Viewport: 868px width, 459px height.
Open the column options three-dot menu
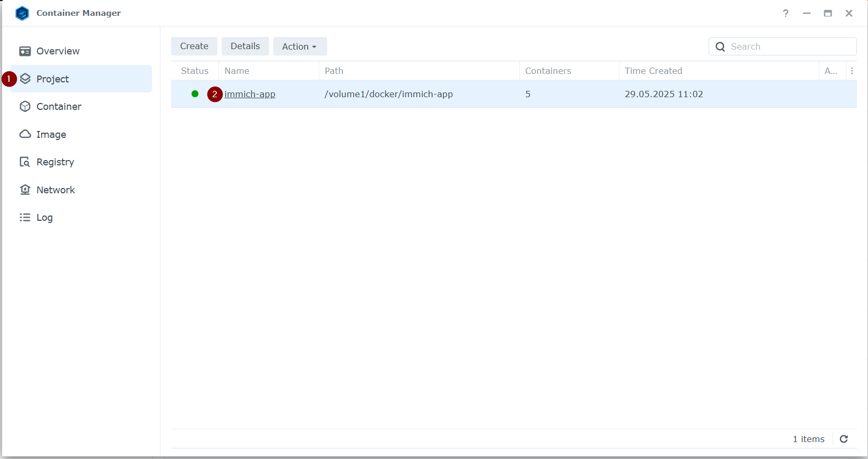point(852,71)
